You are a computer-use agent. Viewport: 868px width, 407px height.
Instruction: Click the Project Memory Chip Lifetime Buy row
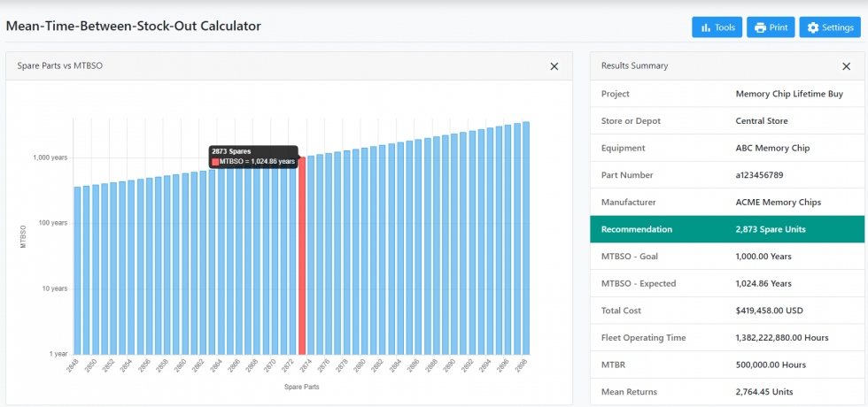pyautogui.click(x=726, y=94)
